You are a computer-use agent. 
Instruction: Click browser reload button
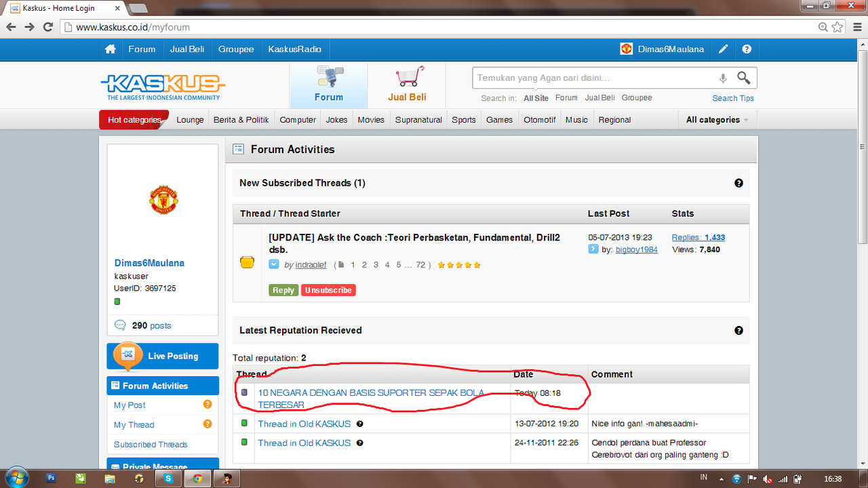pyautogui.click(x=47, y=27)
